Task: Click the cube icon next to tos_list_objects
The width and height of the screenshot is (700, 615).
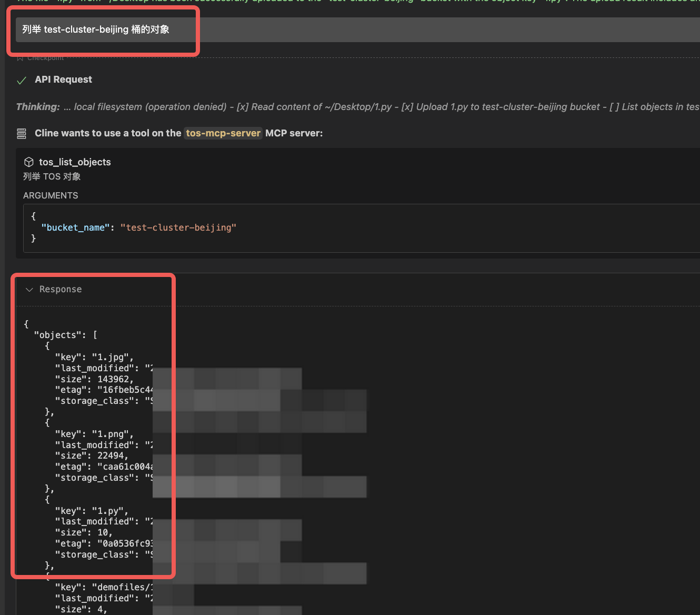Action: 29,162
